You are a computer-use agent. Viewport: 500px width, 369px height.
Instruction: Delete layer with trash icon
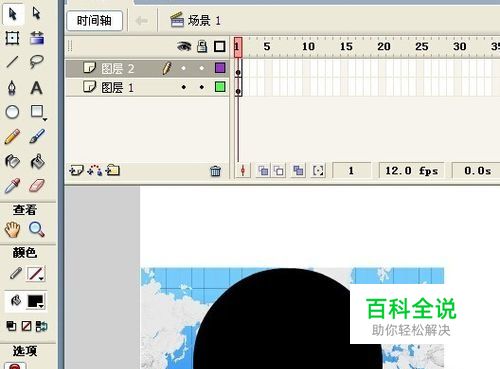pyautogui.click(x=215, y=171)
